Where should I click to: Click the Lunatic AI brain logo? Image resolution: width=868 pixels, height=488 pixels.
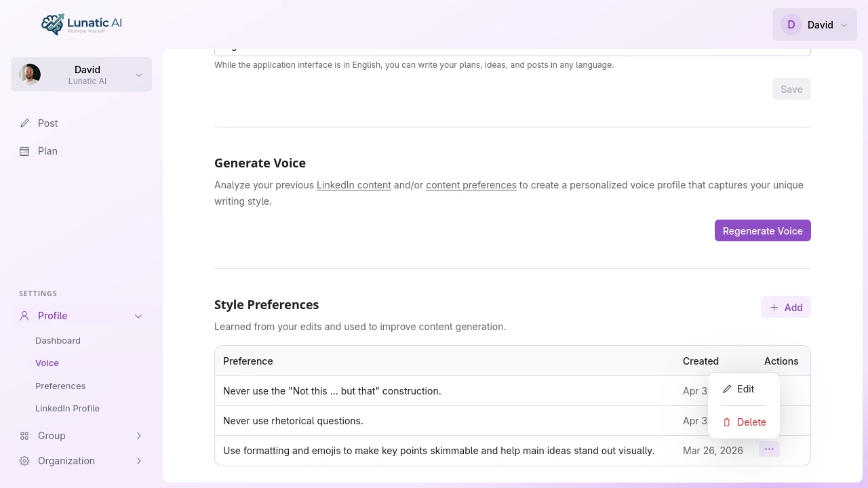(52, 24)
